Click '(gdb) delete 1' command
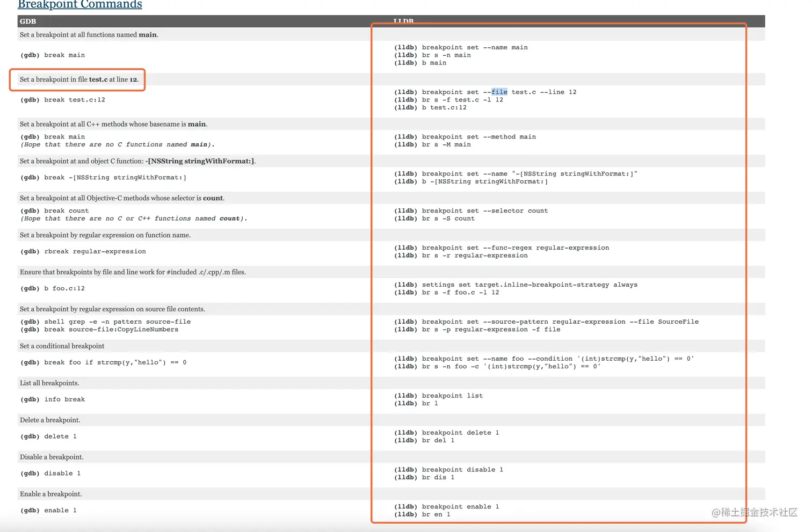This screenshot has height=532, width=812. click(x=48, y=437)
